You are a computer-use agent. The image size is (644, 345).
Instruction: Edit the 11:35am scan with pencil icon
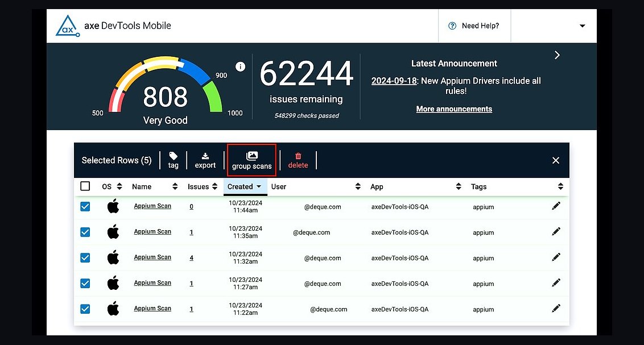coord(556,232)
